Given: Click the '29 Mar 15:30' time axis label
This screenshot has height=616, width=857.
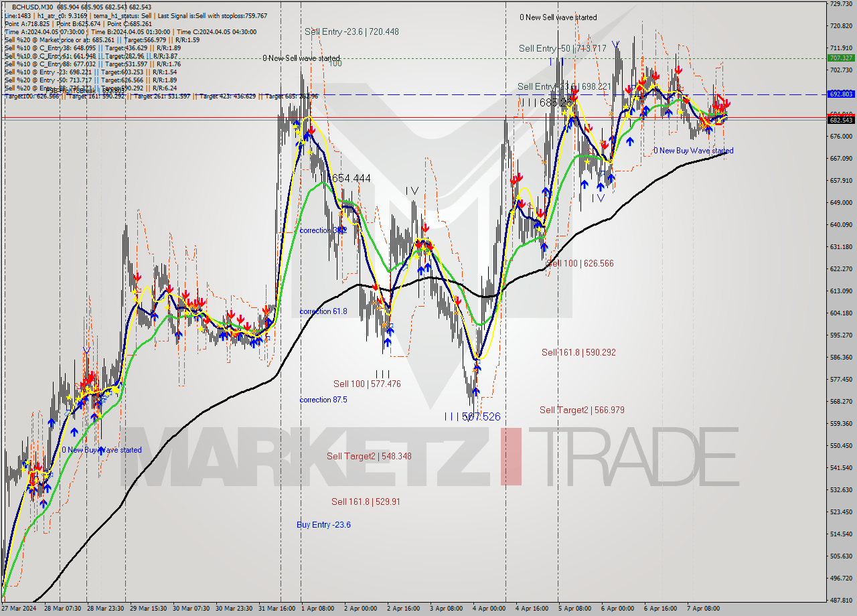Looking at the screenshot, I should coord(149,609).
